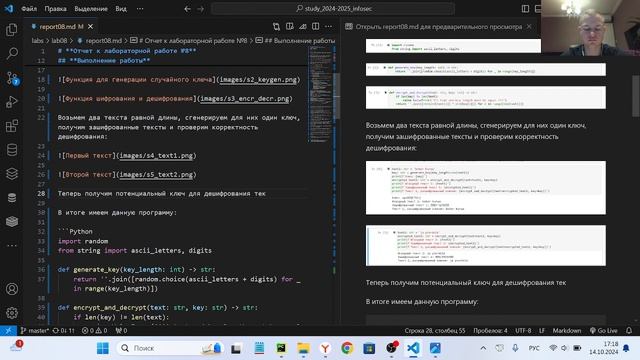The width and height of the screenshot is (640, 360).
Task: Click the synchronize changes status item
Action: (64, 331)
